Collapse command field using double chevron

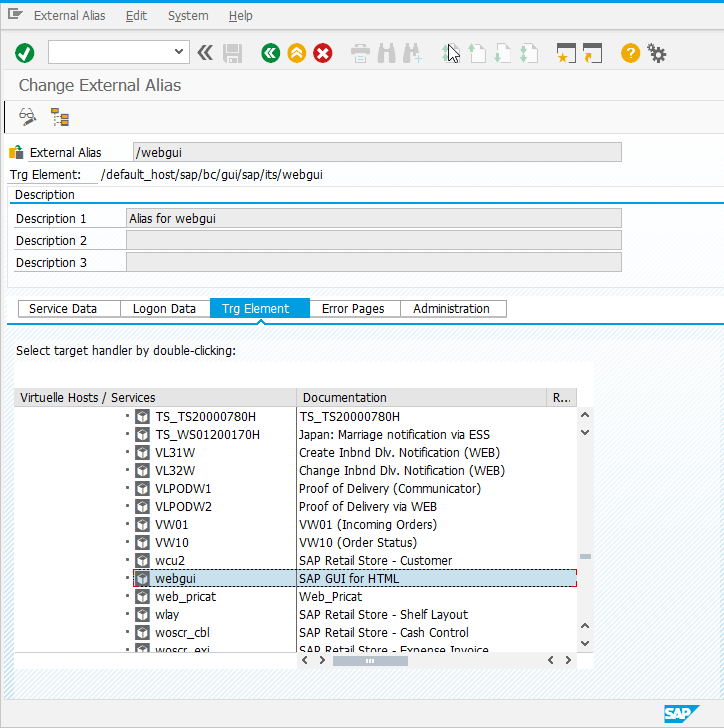click(x=205, y=53)
